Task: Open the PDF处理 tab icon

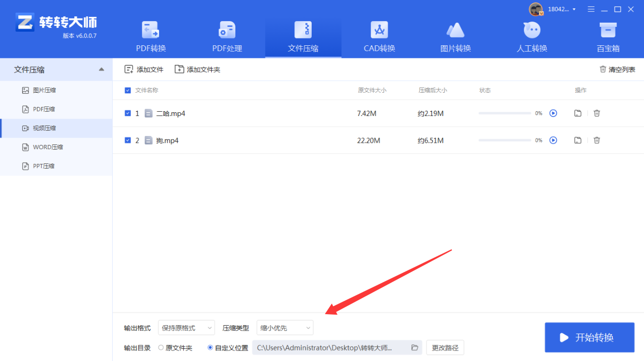Action: click(x=227, y=30)
